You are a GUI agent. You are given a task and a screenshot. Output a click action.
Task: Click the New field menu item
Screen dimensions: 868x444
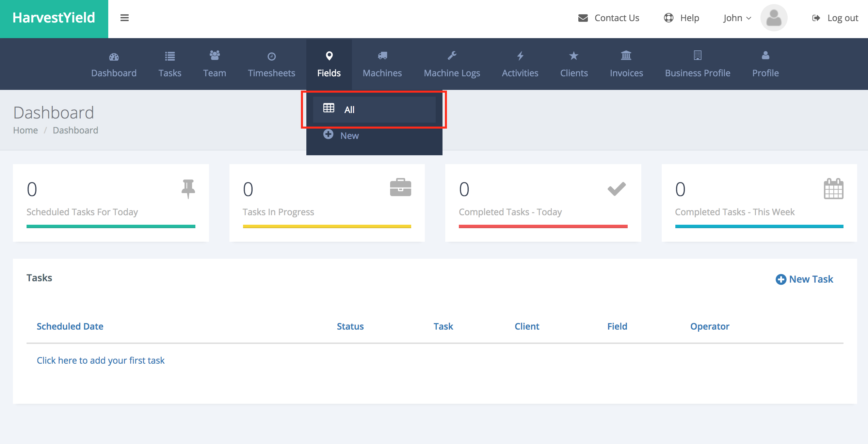[x=349, y=135]
